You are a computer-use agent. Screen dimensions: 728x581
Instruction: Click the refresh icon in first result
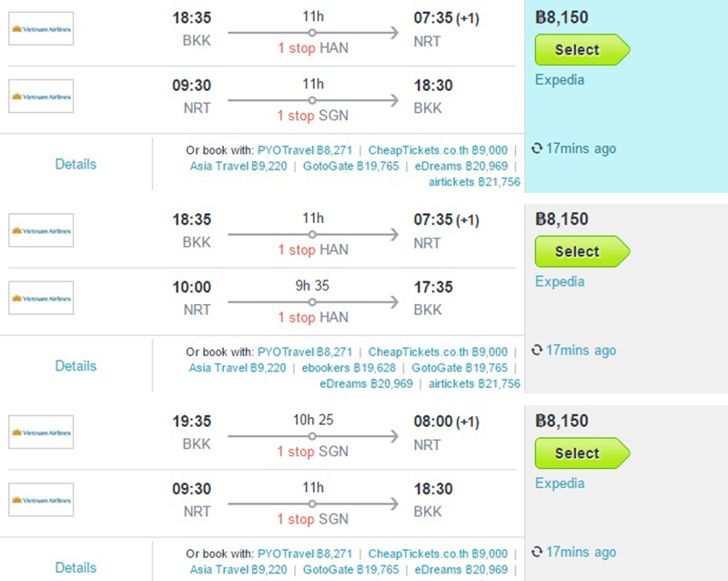(537, 148)
